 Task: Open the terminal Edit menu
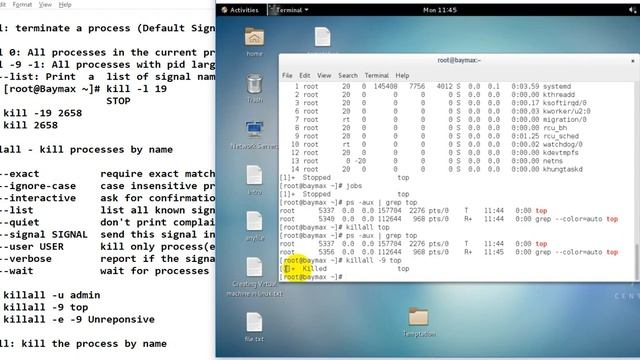[305, 76]
